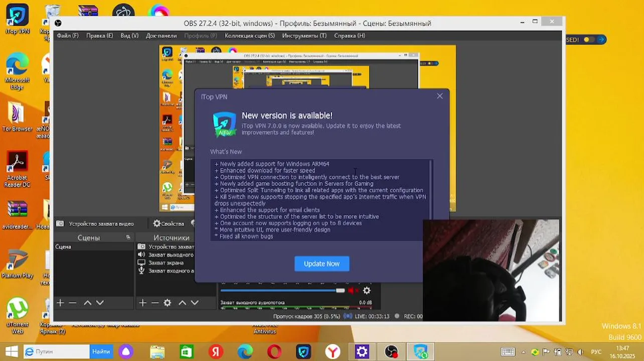The height and width of the screenshot is (361, 644).
Task: Open Windows Store from taskbar
Action: tap(186, 351)
